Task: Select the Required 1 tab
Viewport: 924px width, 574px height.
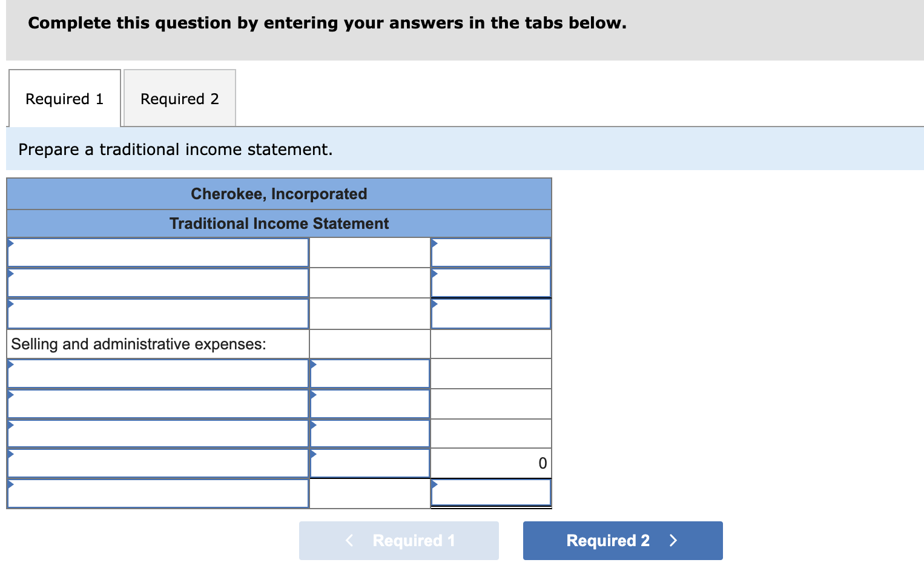Action: click(64, 98)
